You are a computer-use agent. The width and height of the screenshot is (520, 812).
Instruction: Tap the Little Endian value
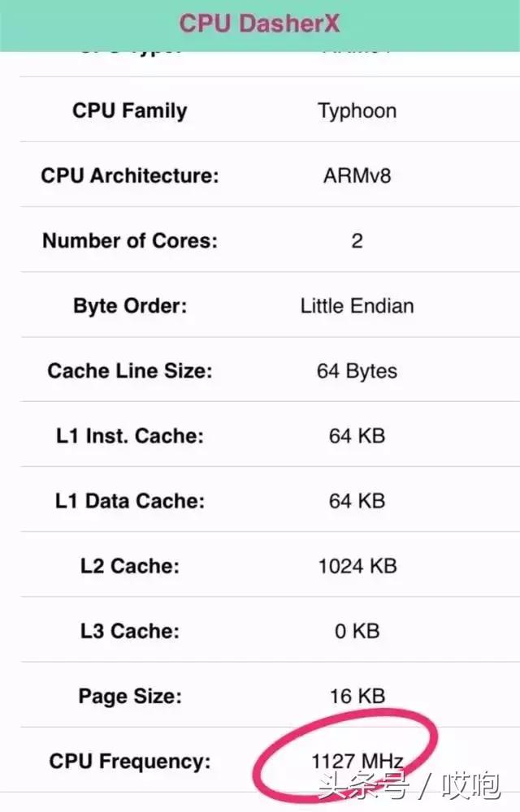357,306
